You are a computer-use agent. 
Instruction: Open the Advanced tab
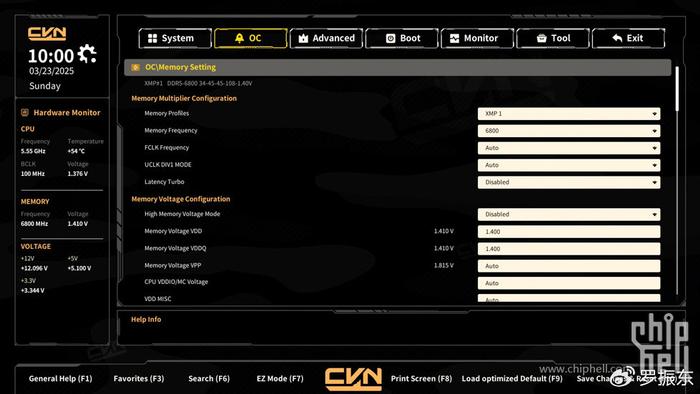tap(326, 38)
